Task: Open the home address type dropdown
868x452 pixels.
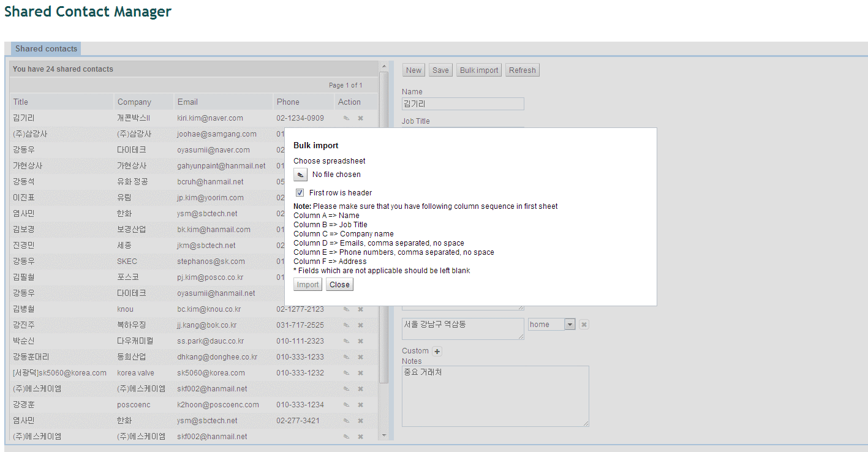Action: tap(570, 325)
